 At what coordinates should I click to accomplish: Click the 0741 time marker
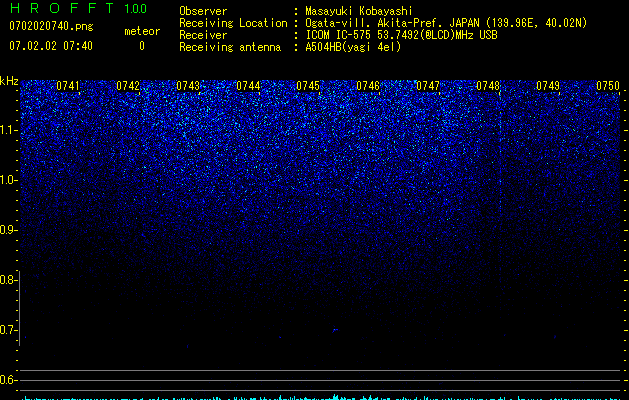point(68,86)
